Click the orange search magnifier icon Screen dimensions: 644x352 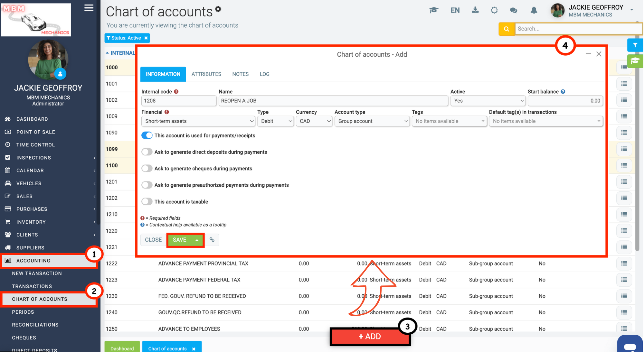(x=507, y=29)
